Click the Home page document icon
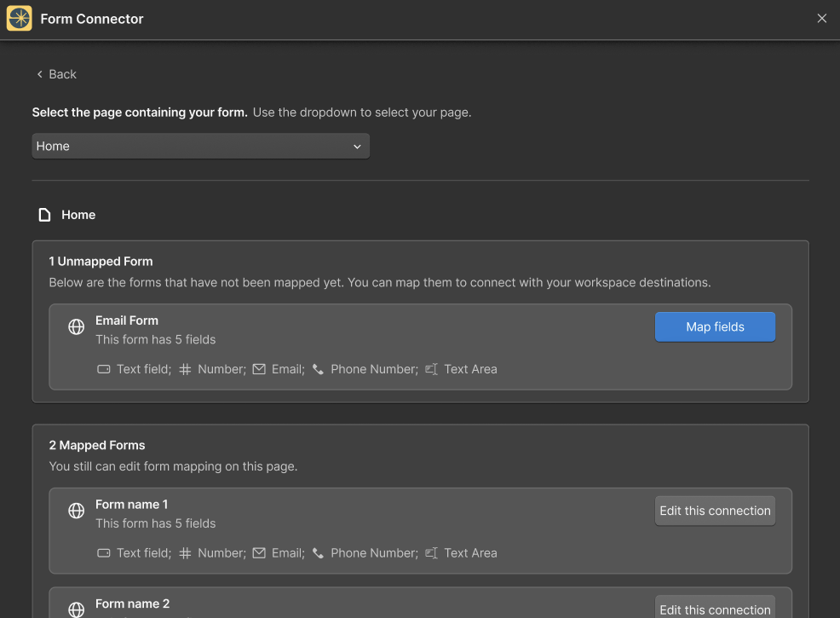The height and width of the screenshot is (618, 840). 45,215
